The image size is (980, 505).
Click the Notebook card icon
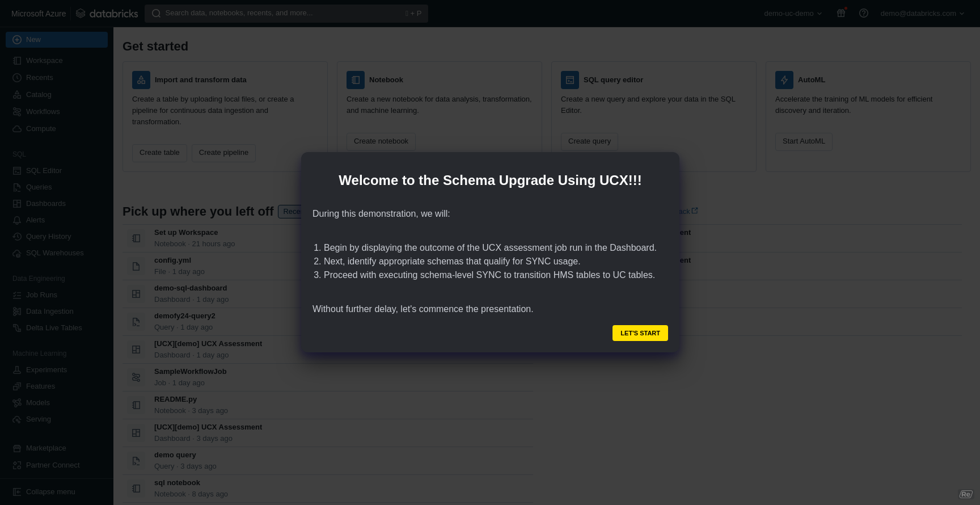point(356,80)
